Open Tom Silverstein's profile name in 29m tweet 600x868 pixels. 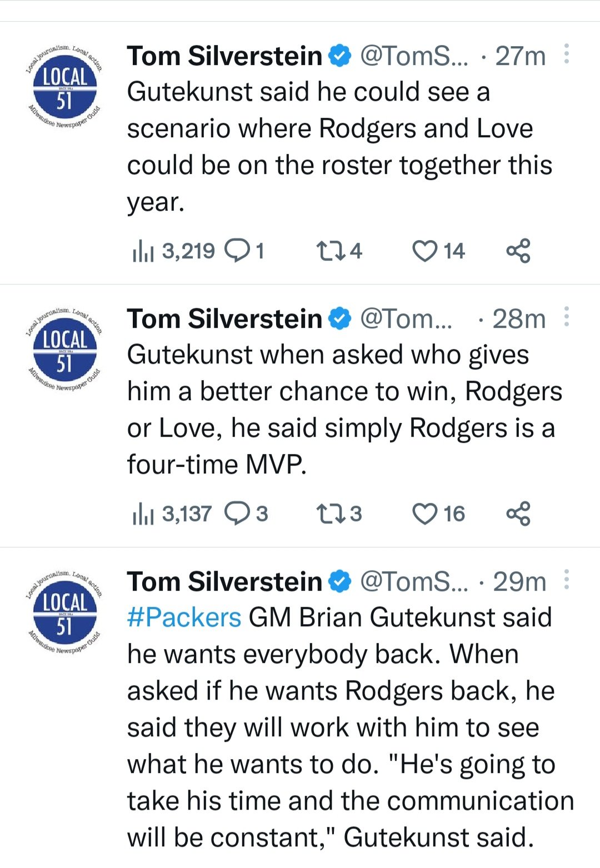tap(224, 582)
